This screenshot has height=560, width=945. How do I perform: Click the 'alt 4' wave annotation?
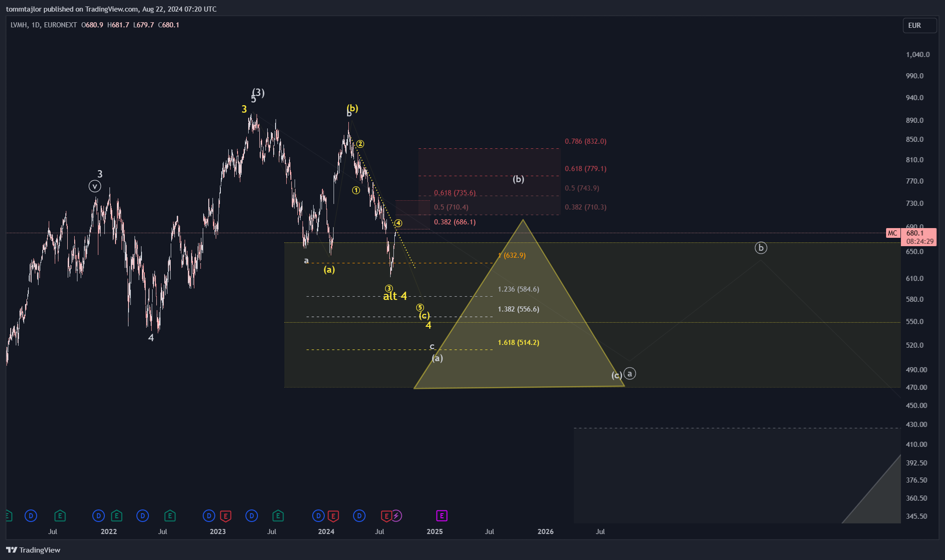click(395, 296)
